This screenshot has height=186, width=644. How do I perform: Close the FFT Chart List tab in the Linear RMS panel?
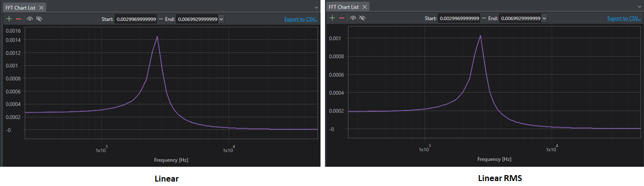coord(364,7)
